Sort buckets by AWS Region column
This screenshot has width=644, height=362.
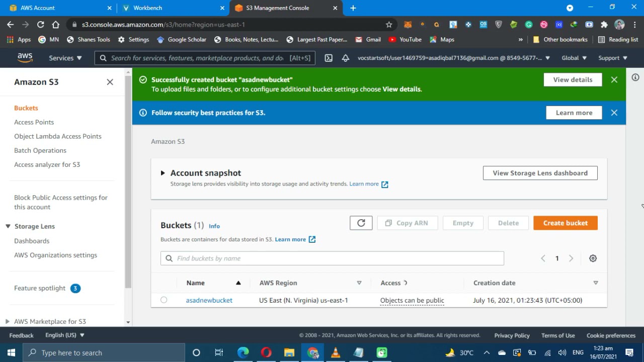point(310,283)
